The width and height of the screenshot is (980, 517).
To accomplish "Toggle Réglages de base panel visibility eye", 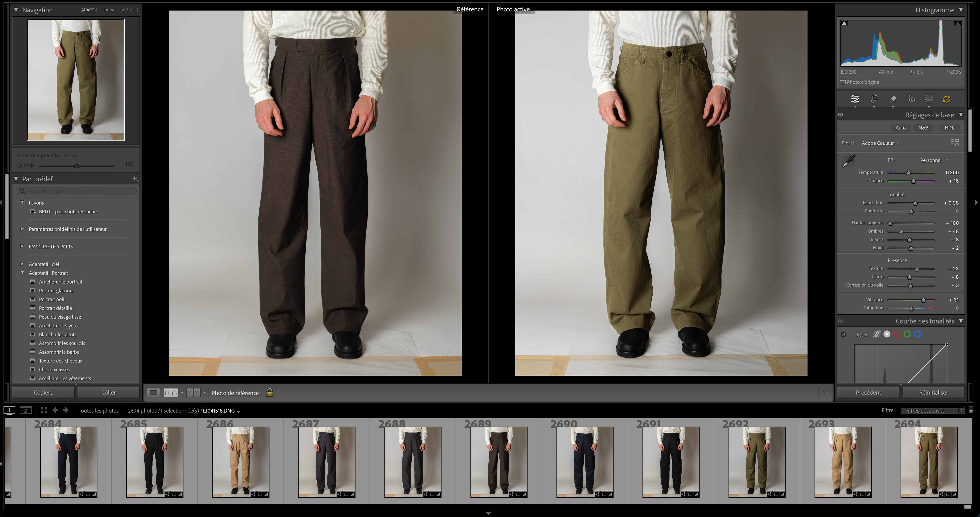I will click(840, 115).
